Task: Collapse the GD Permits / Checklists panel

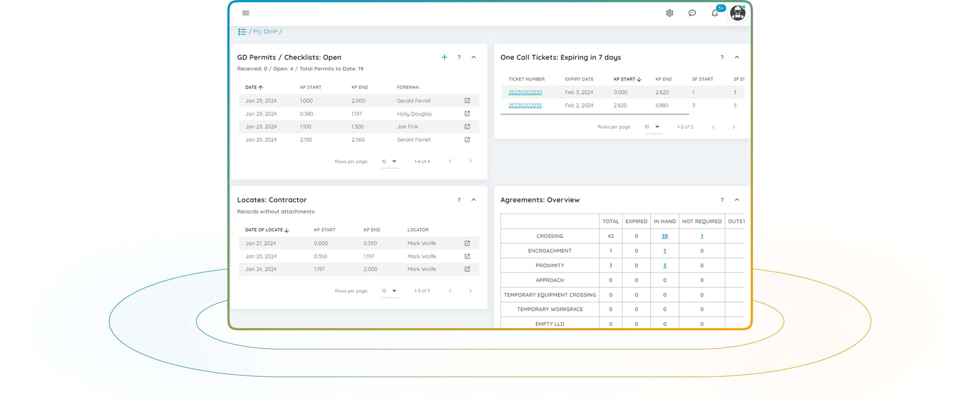Action: [x=474, y=57]
